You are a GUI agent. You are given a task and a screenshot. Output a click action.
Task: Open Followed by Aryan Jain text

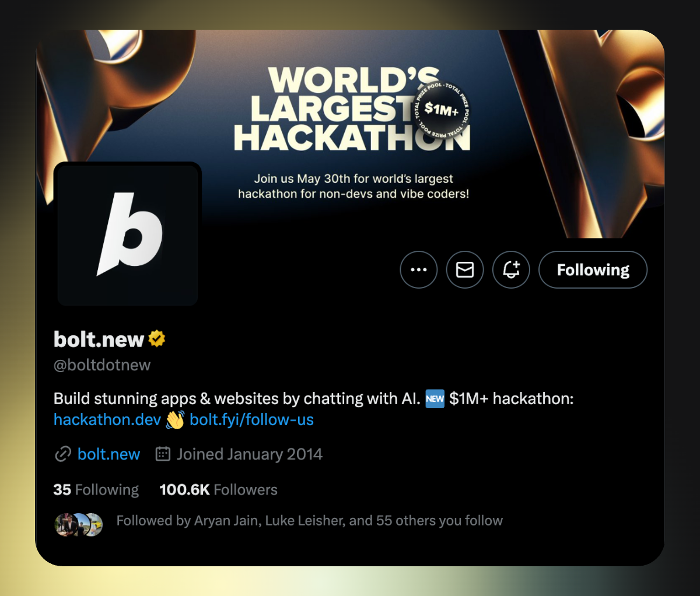pyautogui.click(x=310, y=520)
